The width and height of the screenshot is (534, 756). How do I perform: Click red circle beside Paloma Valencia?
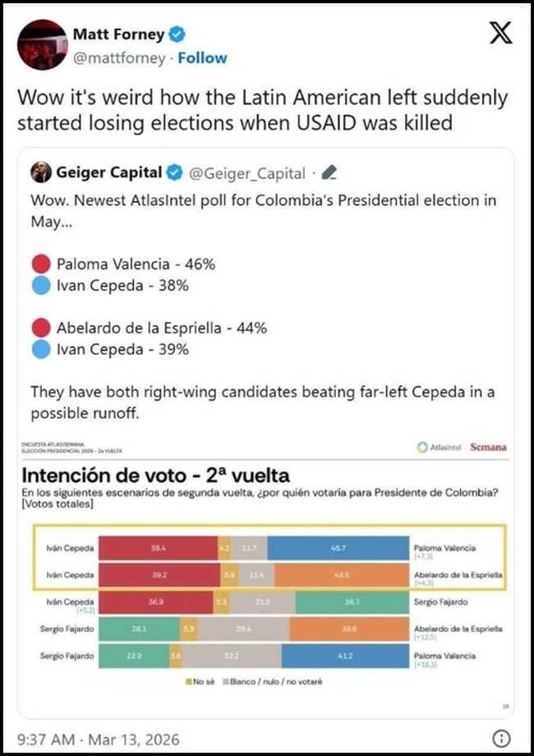40,264
